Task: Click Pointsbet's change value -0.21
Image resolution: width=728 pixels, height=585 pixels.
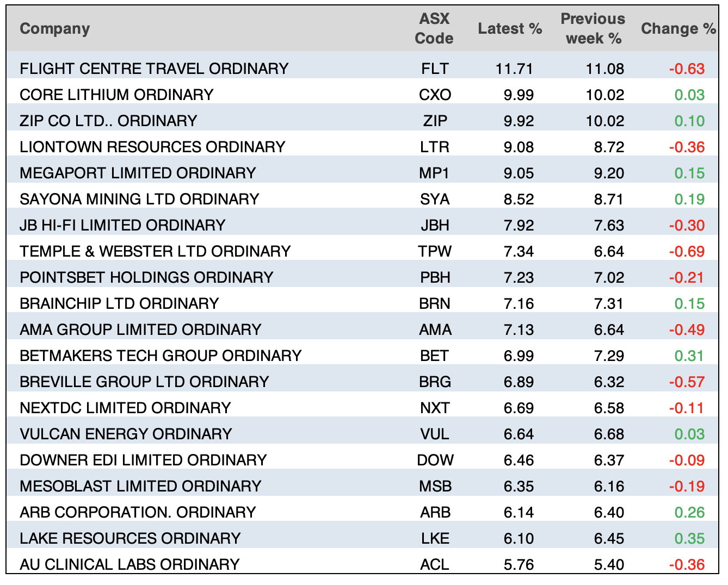Action: (686, 277)
